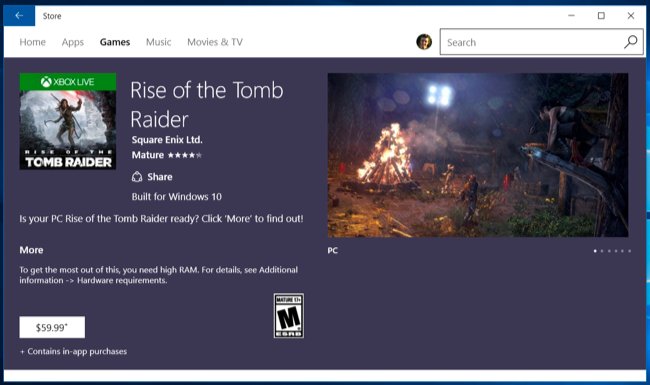The image size is (650, 385).
Task: Select the second screenshot pagination dot
Action: coord(602,251)
